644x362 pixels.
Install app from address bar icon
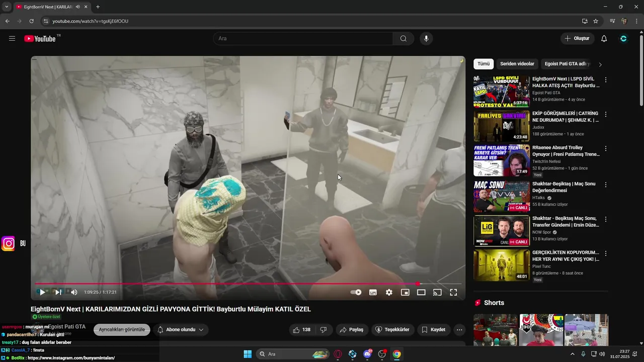click(x=585, y=21)
